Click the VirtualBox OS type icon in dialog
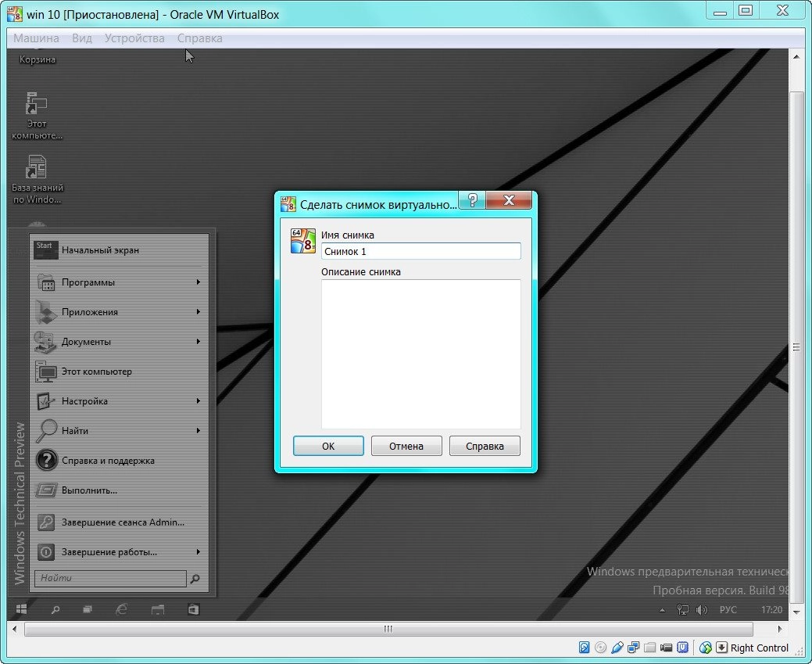Viewport: 812px width, 664px height. coord(303,241)
